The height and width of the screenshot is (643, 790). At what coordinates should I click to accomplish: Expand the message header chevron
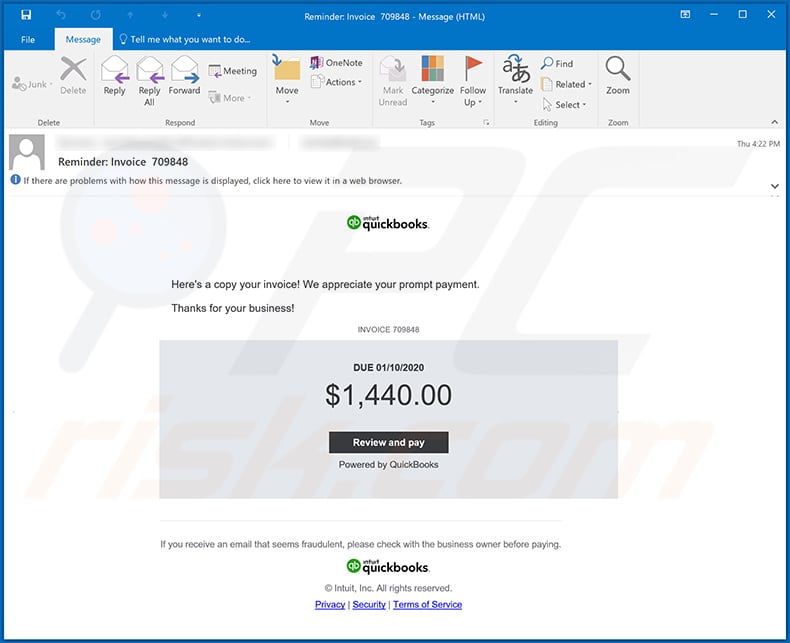[775, 186]
